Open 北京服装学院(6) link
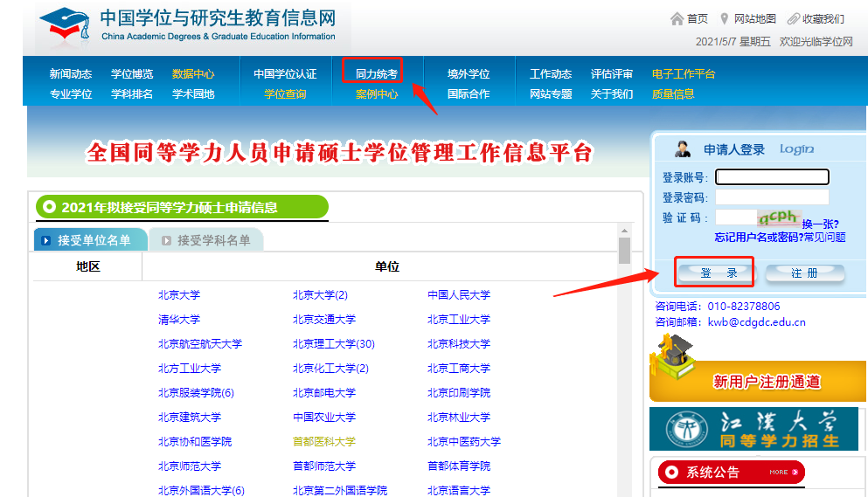This screenshot has height=497, width=868. pyautogui.click(x=196, y=392)
